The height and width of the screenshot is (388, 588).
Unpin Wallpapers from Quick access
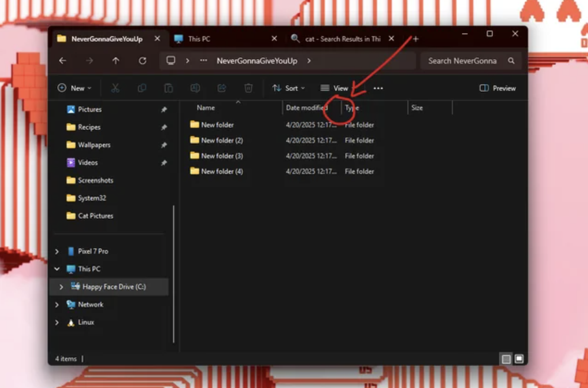164,145
